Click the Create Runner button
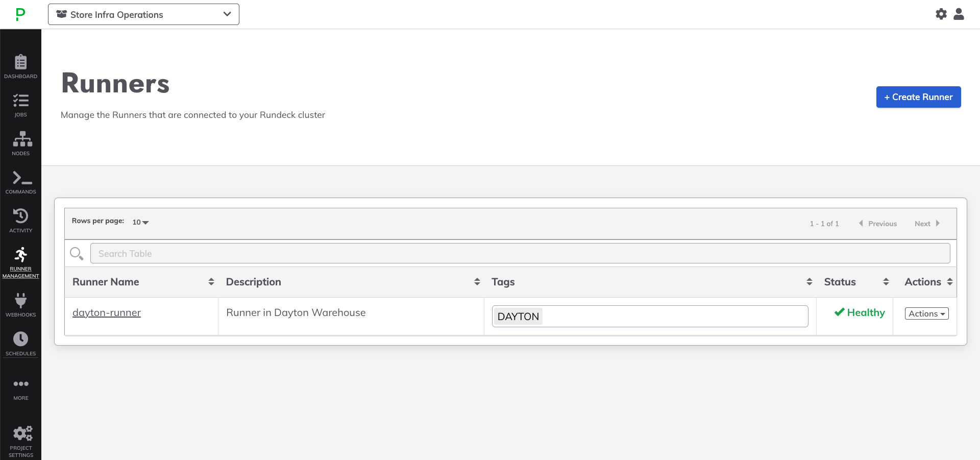The image size is (980, 460). (919, 97)
